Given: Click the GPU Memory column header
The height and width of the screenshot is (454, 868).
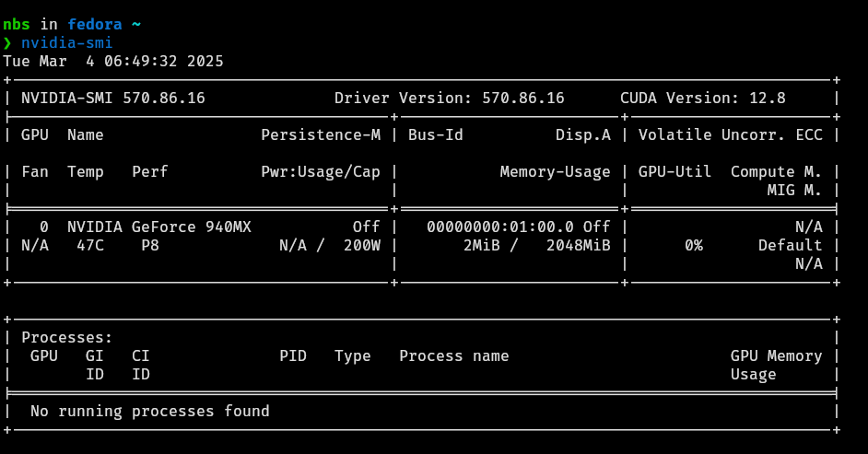Looking at the screenshot, I should 776,356.
